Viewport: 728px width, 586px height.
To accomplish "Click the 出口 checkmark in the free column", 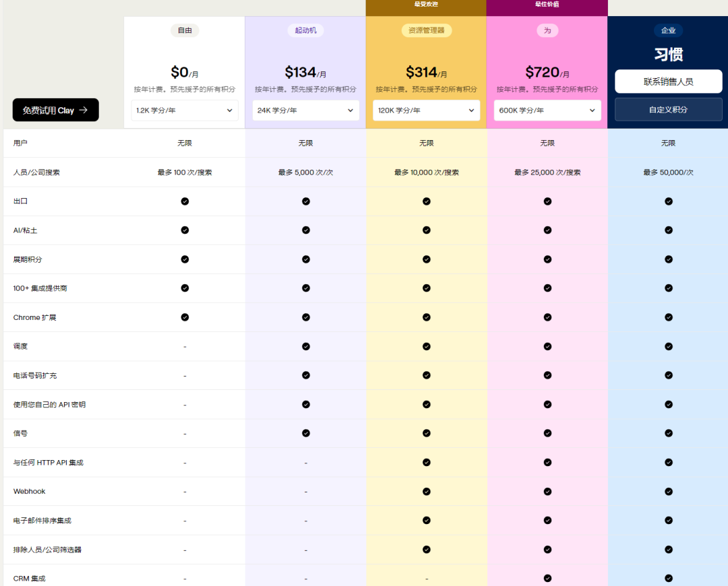I will pyautogui.click(x=185, y=201).
